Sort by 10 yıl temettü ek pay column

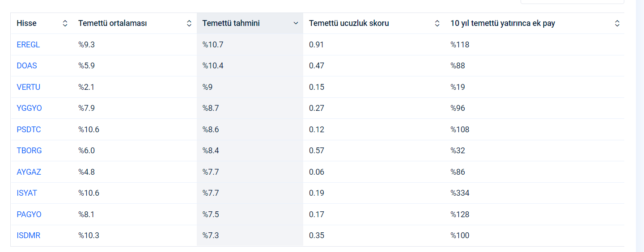(x=617, y=23)
